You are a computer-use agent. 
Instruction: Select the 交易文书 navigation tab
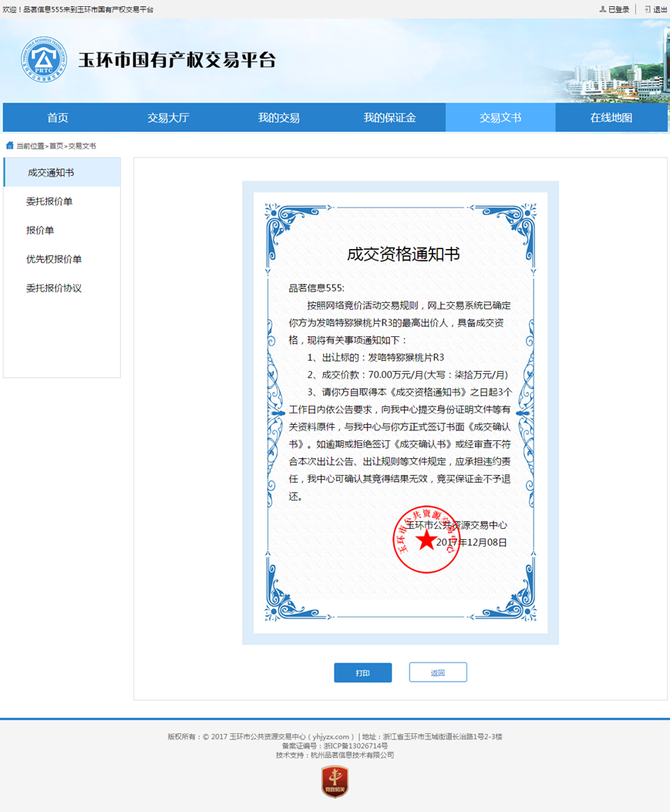pos(500,117)
